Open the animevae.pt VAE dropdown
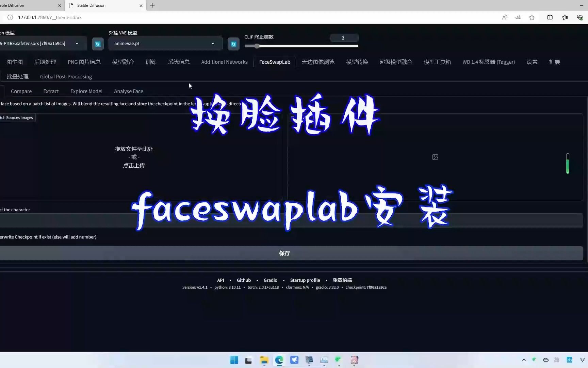The image size is (588, 368). pyautogui.click(x=212, y=44)
